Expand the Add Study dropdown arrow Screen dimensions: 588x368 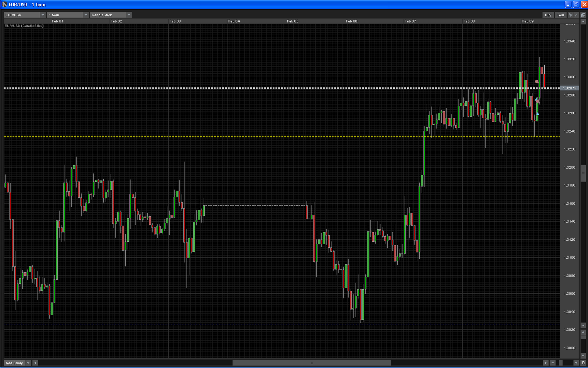click(28, 363)
